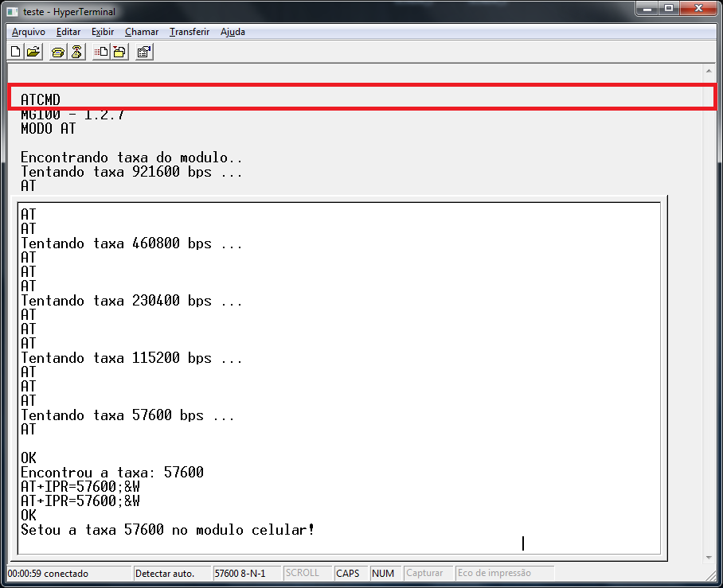Open the Ajuda menu

(233, 32)
